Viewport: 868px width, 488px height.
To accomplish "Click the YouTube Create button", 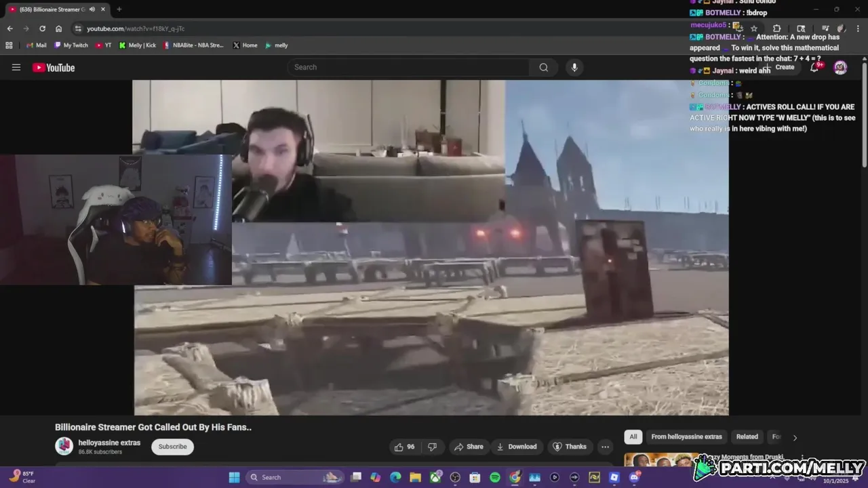I will tap(781, 67).
